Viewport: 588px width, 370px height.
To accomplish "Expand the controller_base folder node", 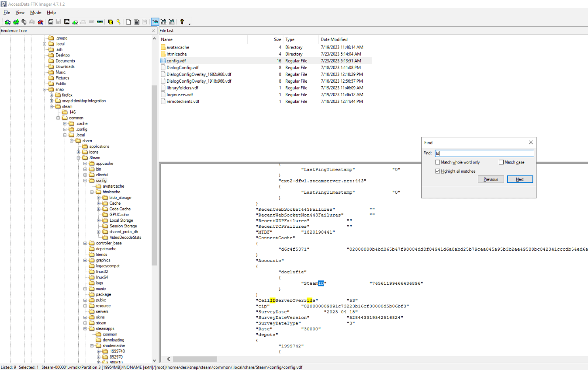I will point(85,243).
